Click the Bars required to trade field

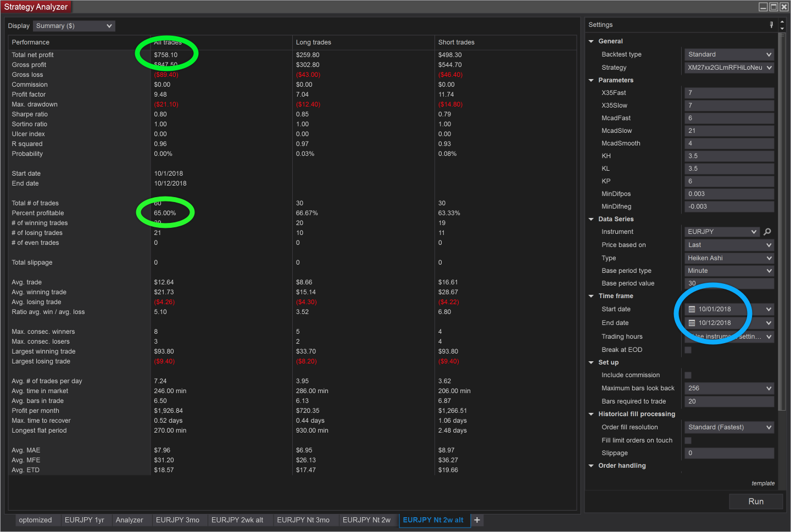click(729, 401)
